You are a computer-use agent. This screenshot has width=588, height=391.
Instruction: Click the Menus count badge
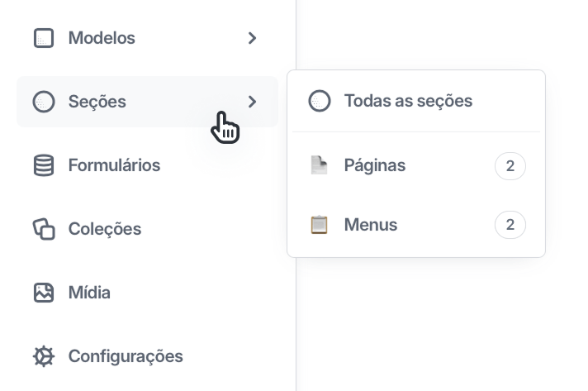pos(510,225)
